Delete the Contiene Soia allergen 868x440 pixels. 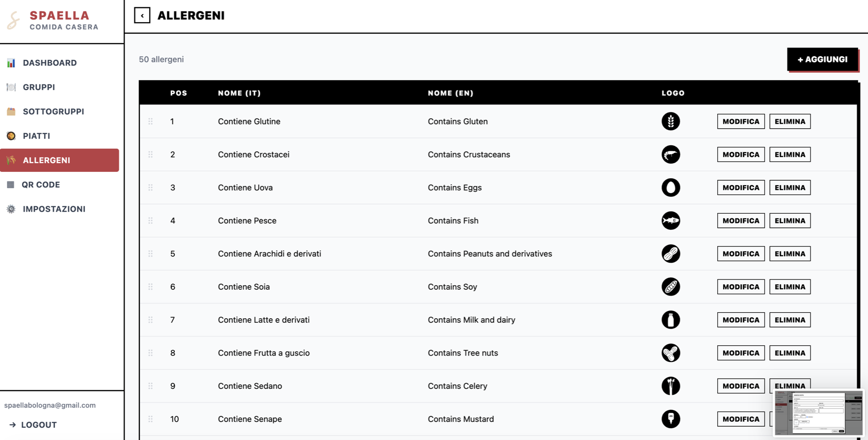click(790, 287)
